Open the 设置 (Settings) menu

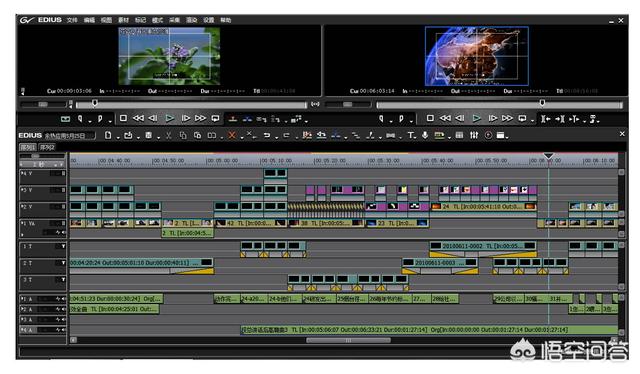(x=209, y=20)
